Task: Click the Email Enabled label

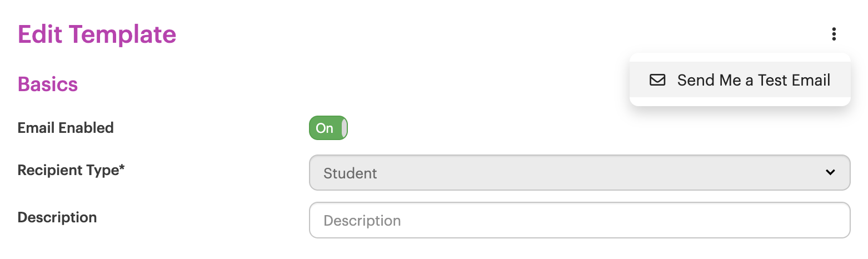Action: (66, 128)
